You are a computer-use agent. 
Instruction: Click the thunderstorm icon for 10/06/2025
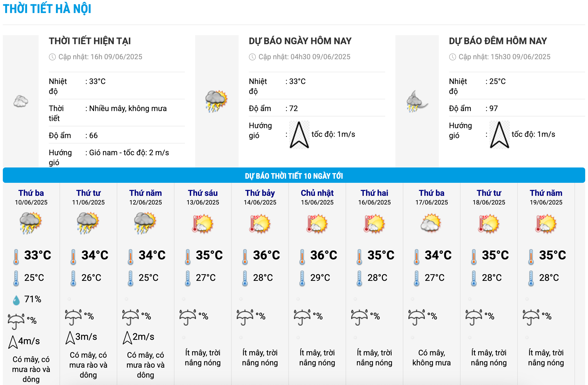click(x=31, y=223)
